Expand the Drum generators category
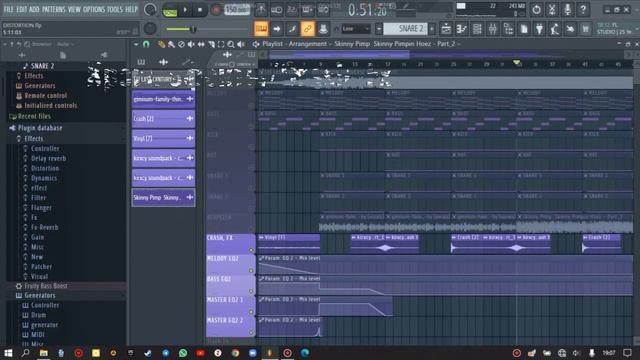Image resolution: width=640 pixels, height=360 pixels. pyautogui.click(x=38, y=315)
